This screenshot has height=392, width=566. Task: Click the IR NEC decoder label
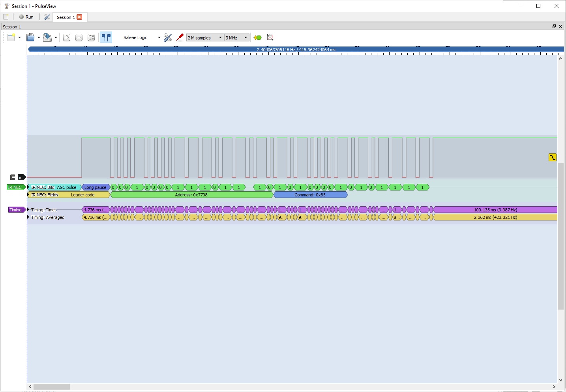point(15,187)
